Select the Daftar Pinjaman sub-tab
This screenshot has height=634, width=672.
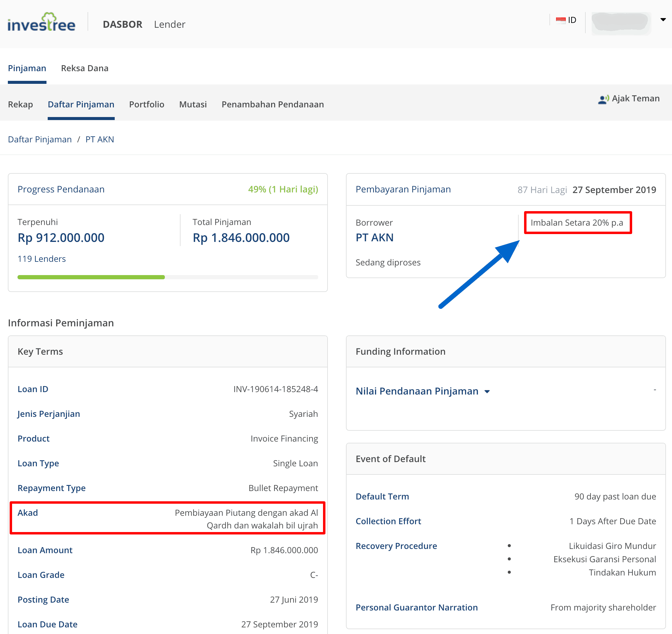[x=81, y=104]
